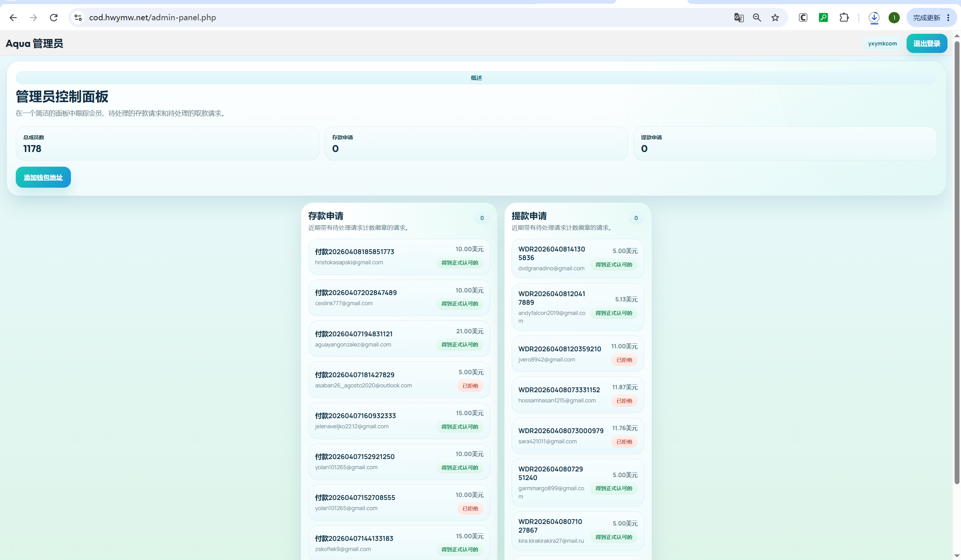Open site information icon in address bar
Screen dimensions: 961x560
[x=78, y=18]
